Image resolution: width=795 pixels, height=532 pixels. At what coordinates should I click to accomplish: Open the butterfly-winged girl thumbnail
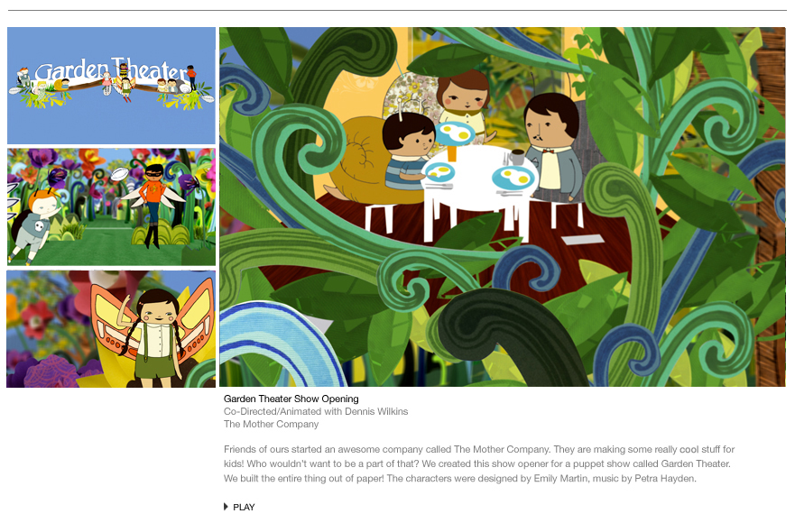(112, 329)
